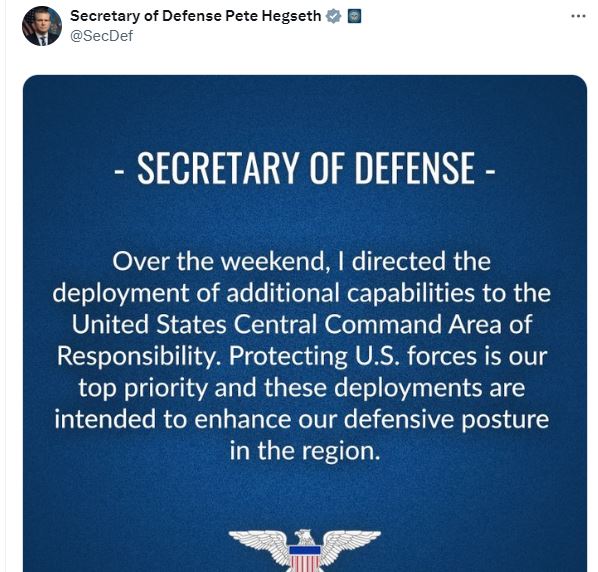Click the word "Hegseth" in the account name
Screen dimensions: 598x572
tap(291, 16)
